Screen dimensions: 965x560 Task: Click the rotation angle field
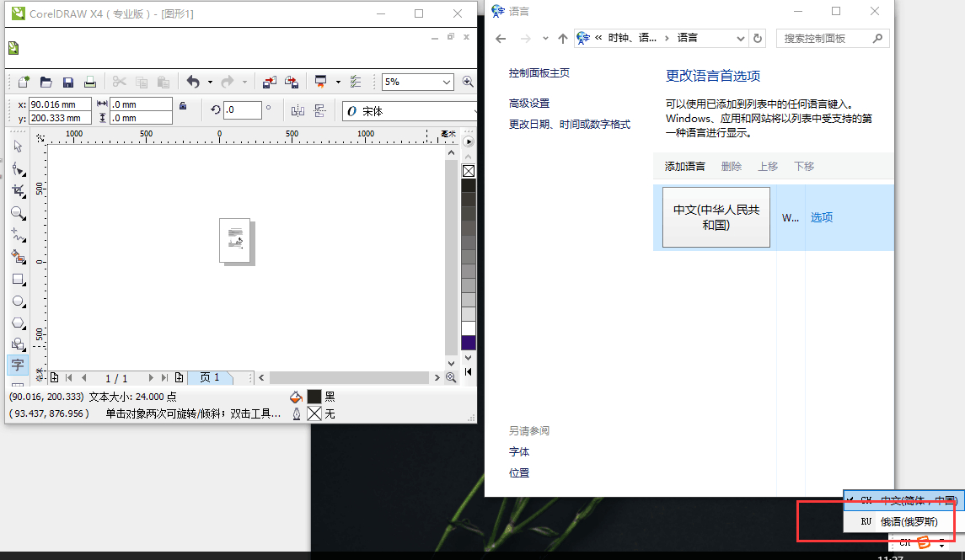point(243,110)
